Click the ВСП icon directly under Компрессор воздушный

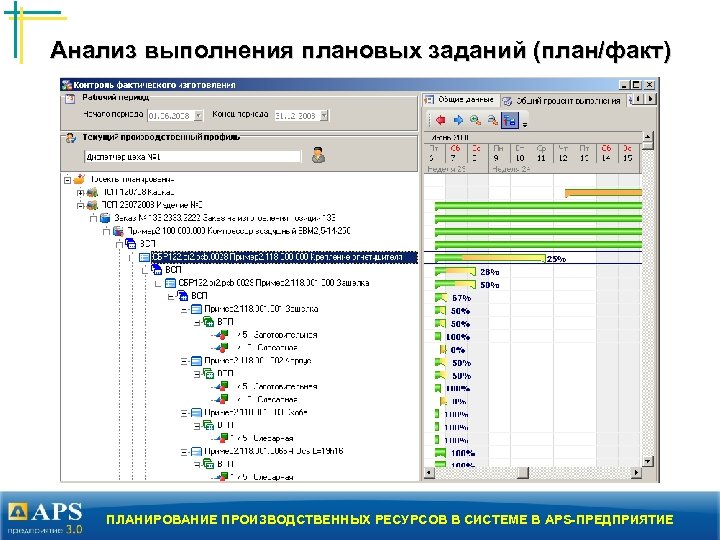tap(131, 243)
